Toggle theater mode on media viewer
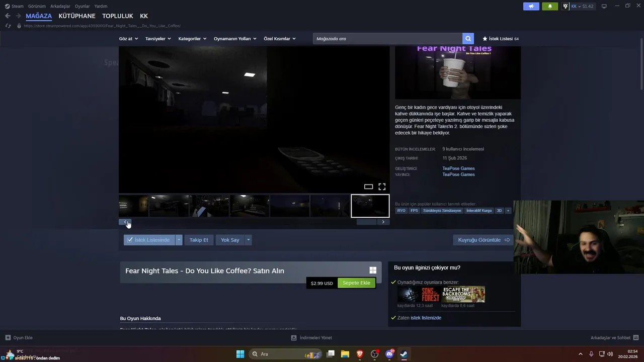This screenshot has height=362, width=644. (x=368, y=187)
